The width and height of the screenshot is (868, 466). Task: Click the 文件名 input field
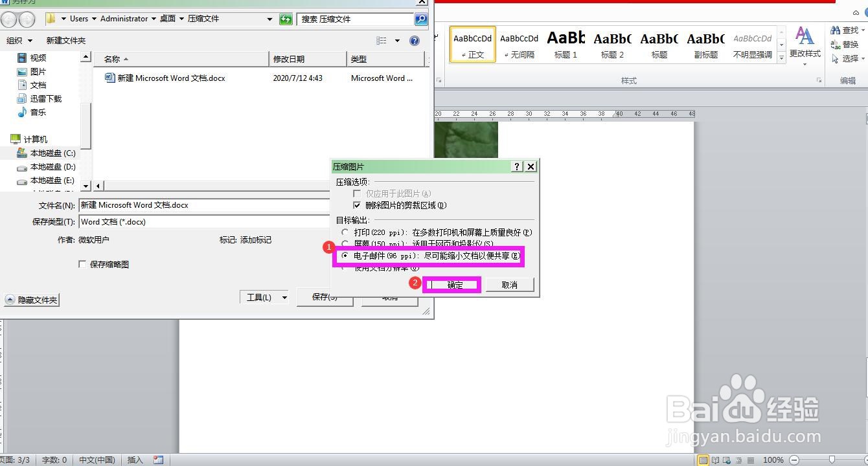(205, 205)
